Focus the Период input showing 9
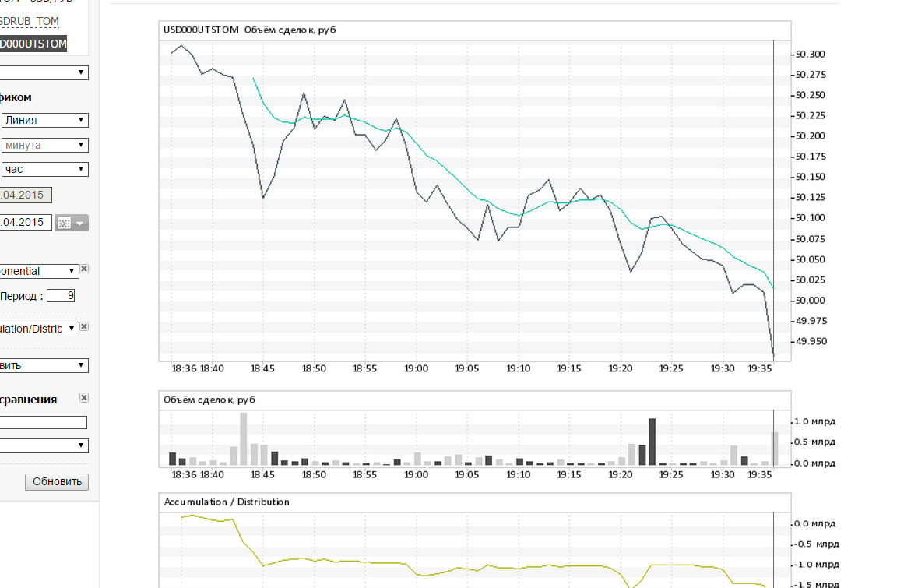918x588 pixels. [x=61, y=296]
